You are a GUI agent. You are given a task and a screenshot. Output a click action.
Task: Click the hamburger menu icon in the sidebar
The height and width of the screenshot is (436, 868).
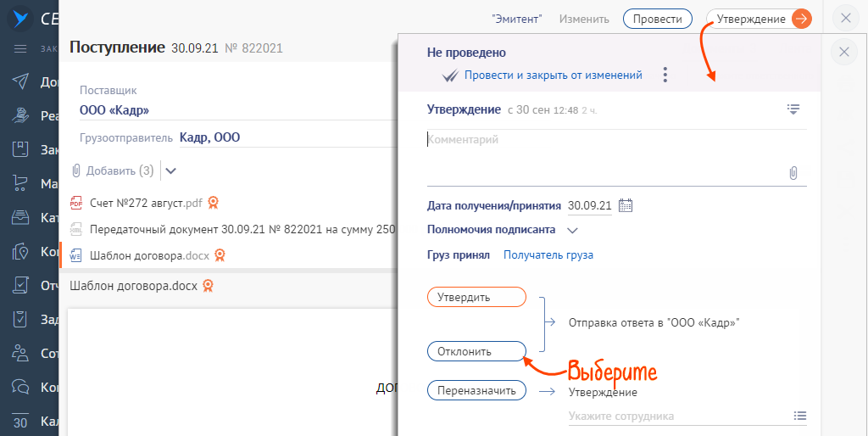[x=21, y=48]
